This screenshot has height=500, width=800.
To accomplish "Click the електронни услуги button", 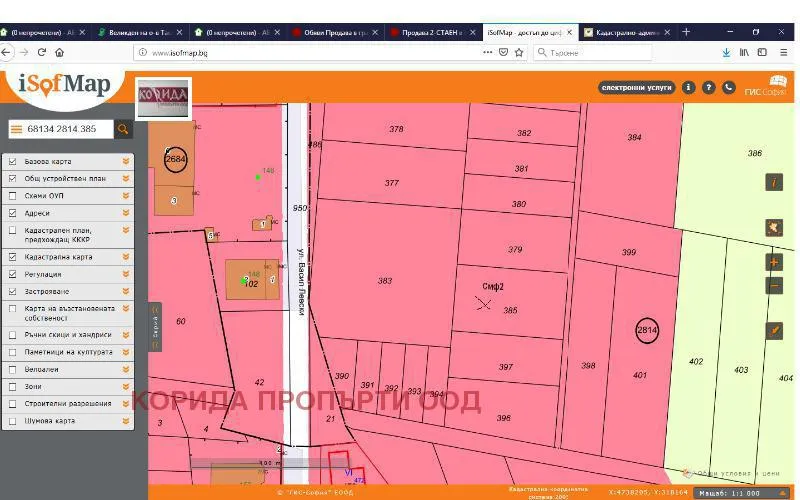I will pos(636,88).
